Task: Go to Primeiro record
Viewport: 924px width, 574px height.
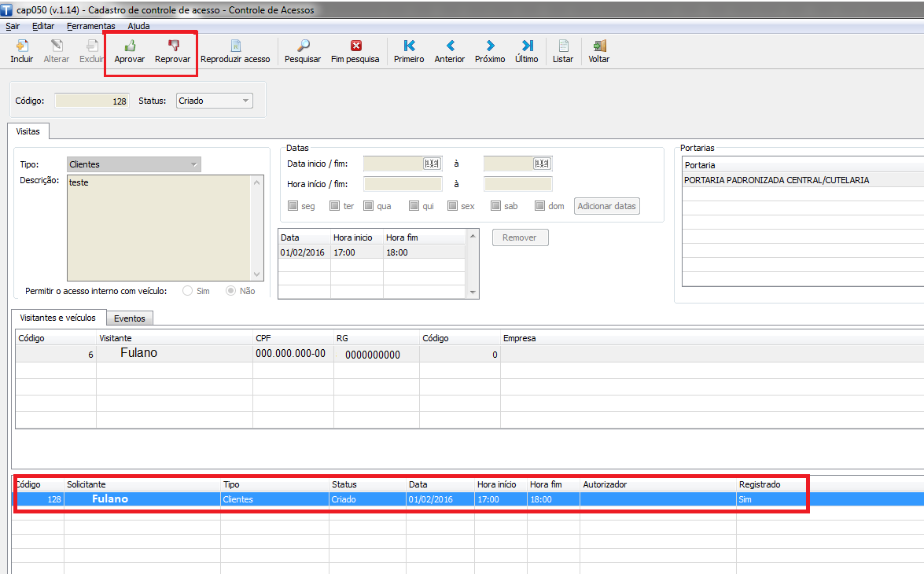Action: (409, 46)
